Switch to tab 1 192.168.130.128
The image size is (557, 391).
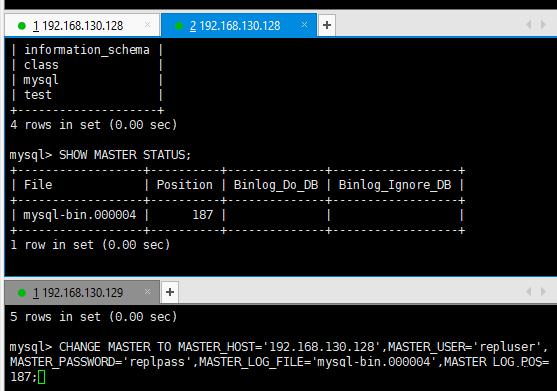[82, 25]
